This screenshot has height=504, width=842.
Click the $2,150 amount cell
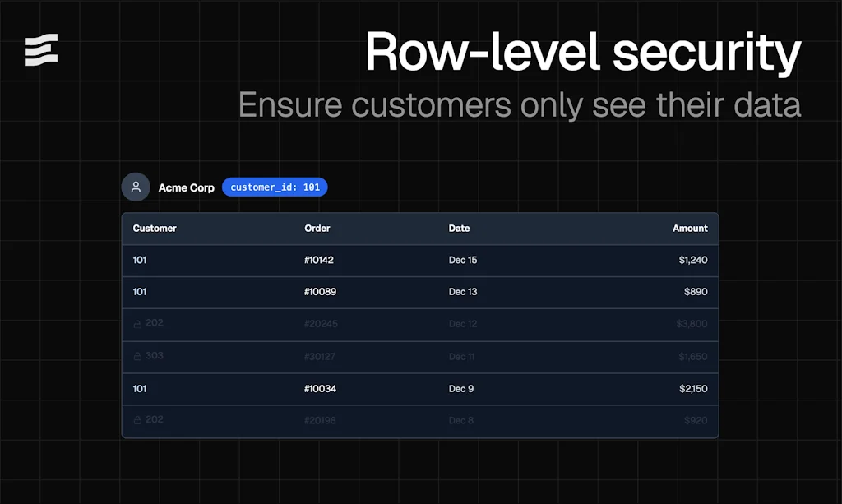tap(692, 388)
